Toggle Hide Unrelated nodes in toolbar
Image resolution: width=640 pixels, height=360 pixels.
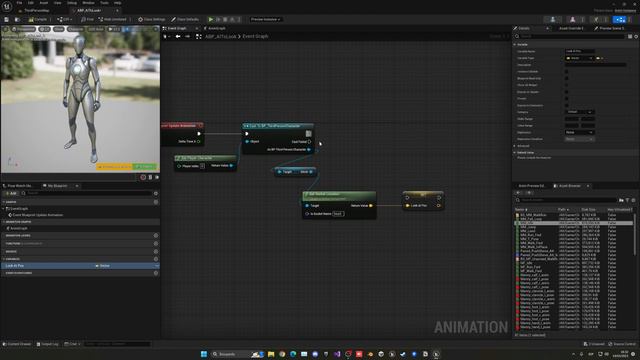click(x=113, y=19)
